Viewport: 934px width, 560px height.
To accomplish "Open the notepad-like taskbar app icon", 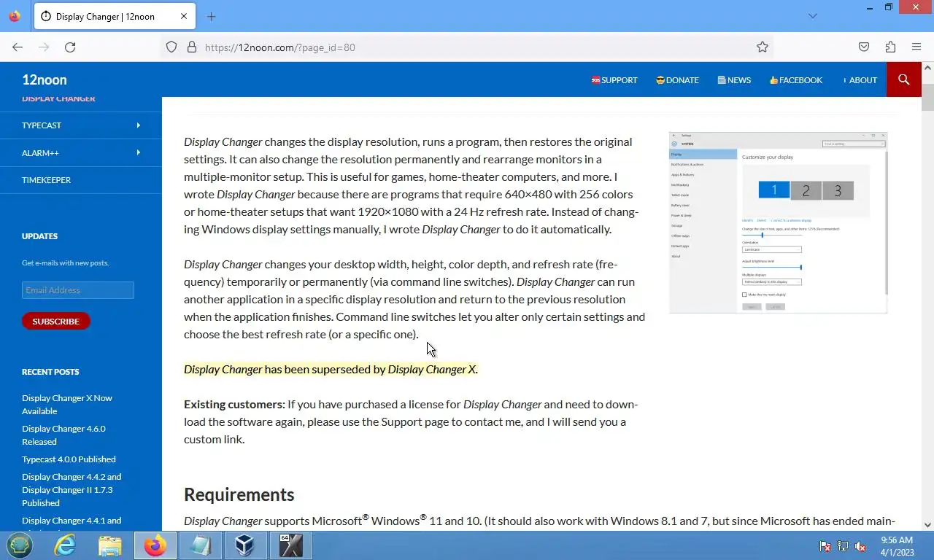I will [201, 545].
